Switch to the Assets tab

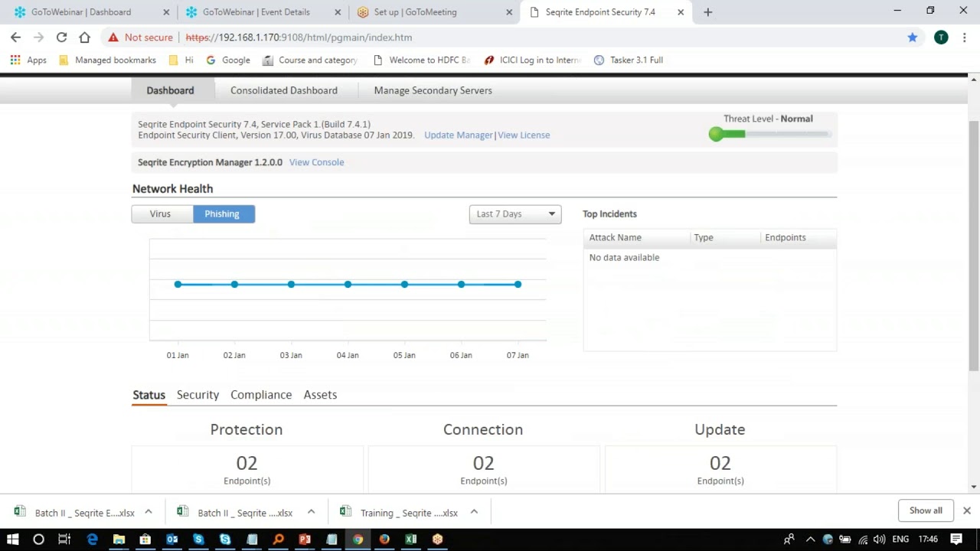(x=320, y=395)
